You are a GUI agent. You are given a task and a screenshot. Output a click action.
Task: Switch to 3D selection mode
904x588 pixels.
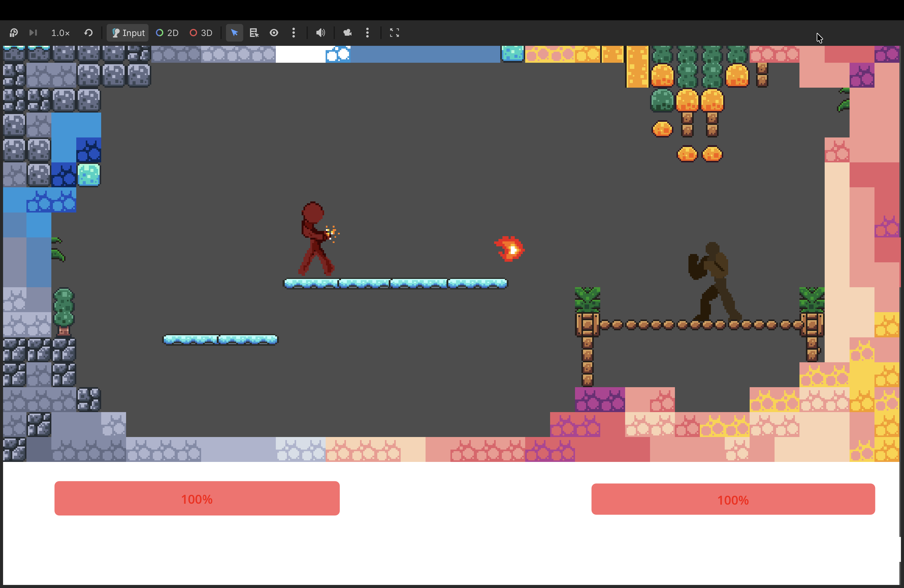pos(201,33)
